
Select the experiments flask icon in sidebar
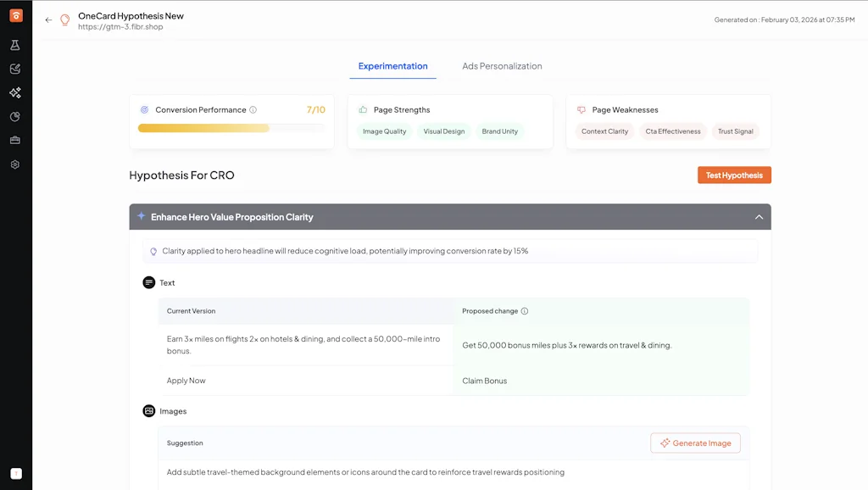point(14,45)
